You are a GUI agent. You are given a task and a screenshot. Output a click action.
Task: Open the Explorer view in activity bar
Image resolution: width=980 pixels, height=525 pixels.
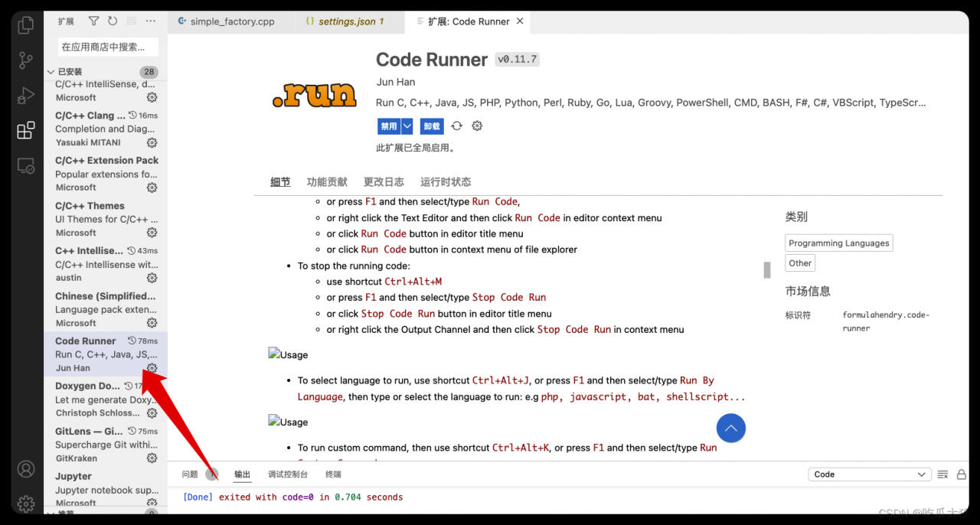(26, 25)
